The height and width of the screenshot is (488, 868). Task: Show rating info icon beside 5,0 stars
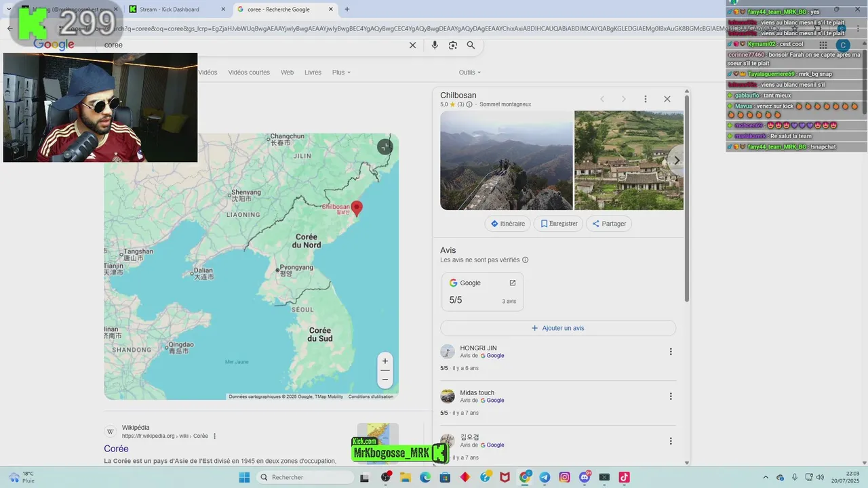click(469, 104)
